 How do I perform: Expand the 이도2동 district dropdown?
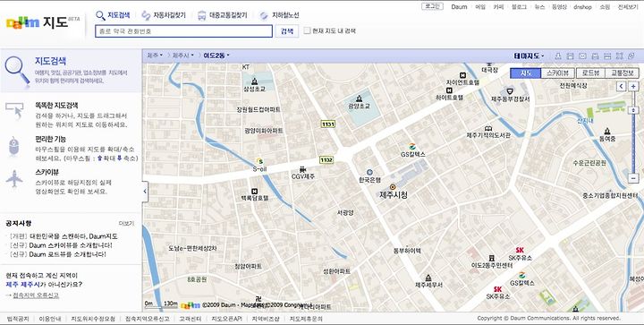(x=216, y=56)
